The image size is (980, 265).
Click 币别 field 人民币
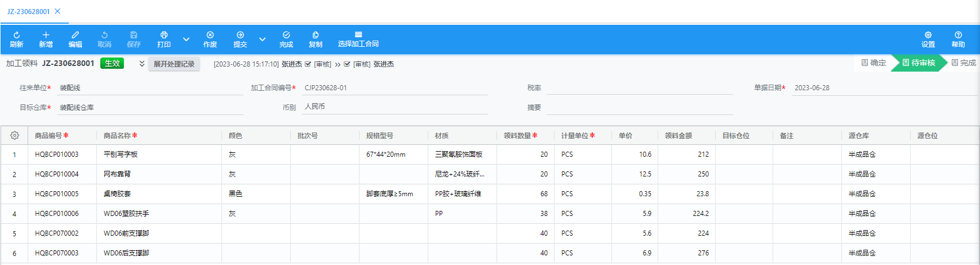click(x=394, y=107)
